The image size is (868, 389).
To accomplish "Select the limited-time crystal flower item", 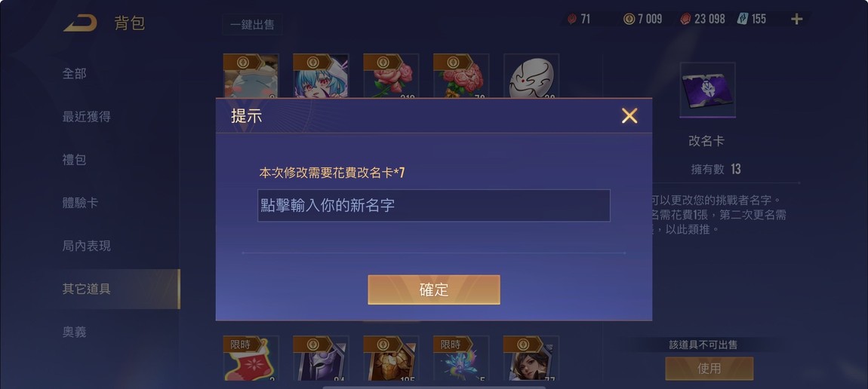I will (x=461, y=358).
